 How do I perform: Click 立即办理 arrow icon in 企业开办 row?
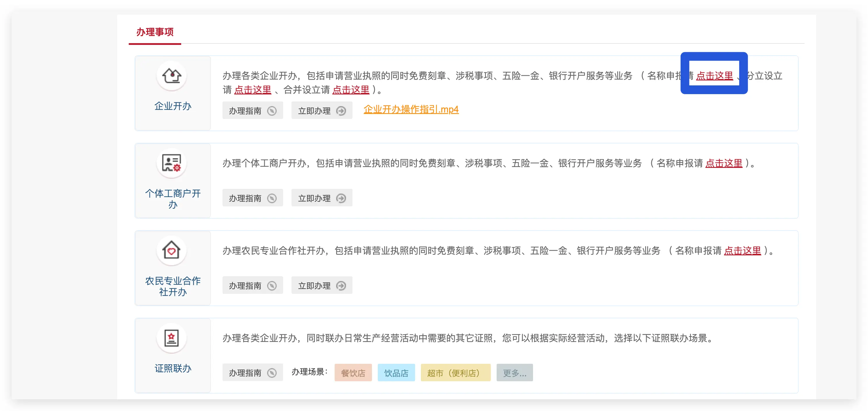coord(341,110)
